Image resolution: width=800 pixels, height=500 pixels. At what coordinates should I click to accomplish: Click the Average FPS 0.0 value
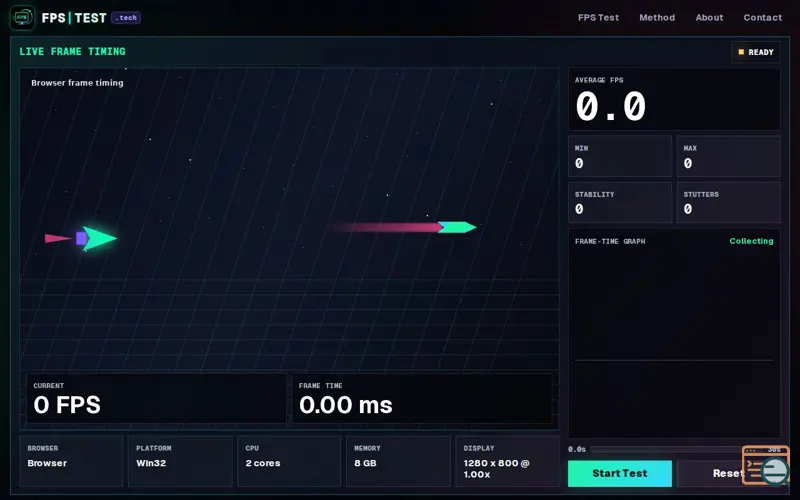pos(611,107)
